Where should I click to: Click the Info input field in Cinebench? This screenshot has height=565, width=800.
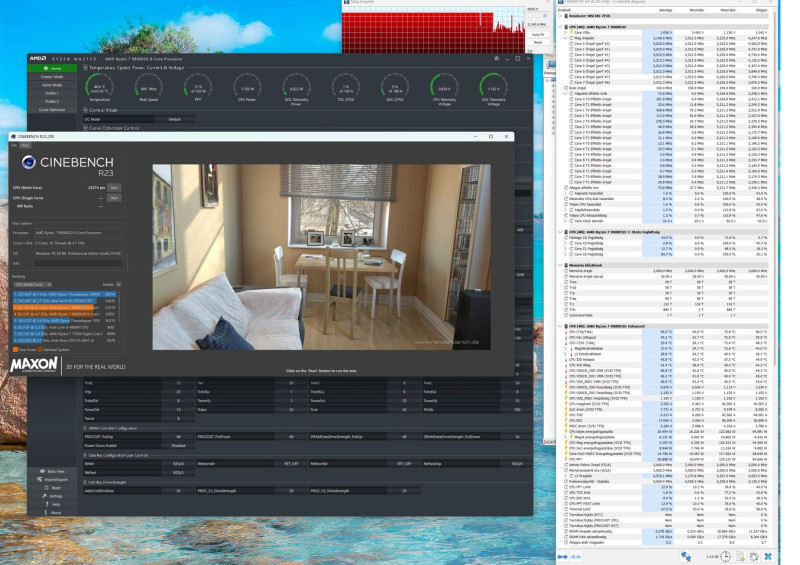coord(78,263)
